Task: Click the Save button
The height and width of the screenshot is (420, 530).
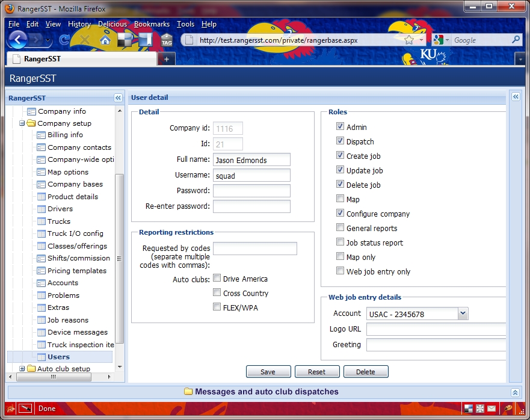Action: click(x=268, y=372)
